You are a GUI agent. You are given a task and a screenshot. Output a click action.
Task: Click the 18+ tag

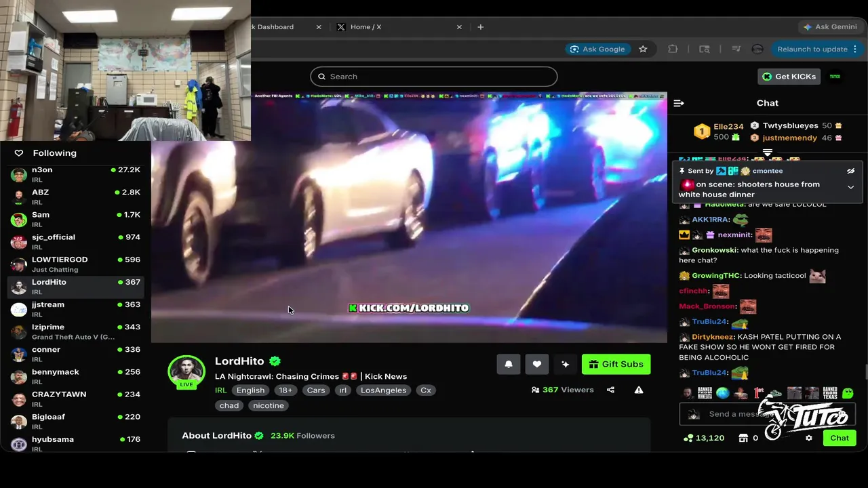[x=285, y=390]
